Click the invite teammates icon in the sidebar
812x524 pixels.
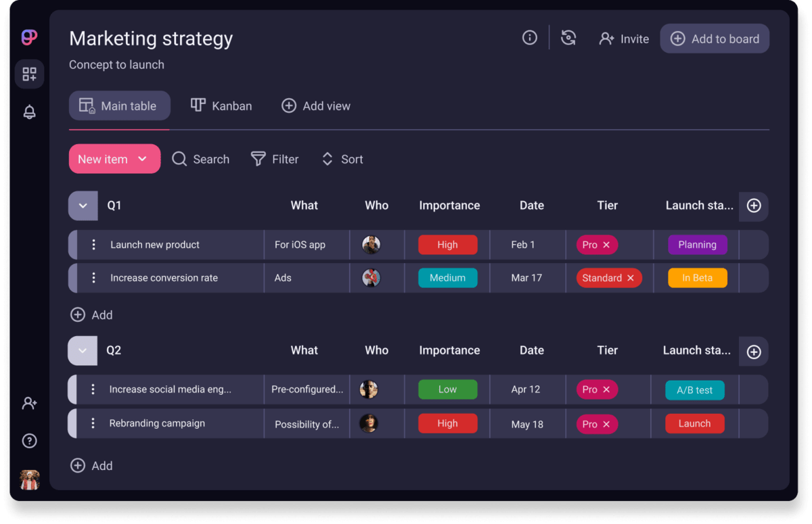29,403
